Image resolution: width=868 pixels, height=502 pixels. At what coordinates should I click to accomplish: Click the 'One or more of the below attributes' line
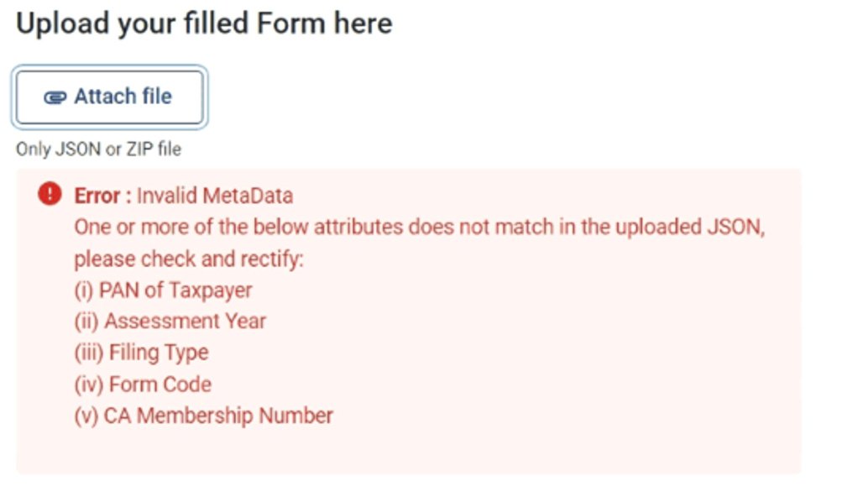tap(420, 227)
